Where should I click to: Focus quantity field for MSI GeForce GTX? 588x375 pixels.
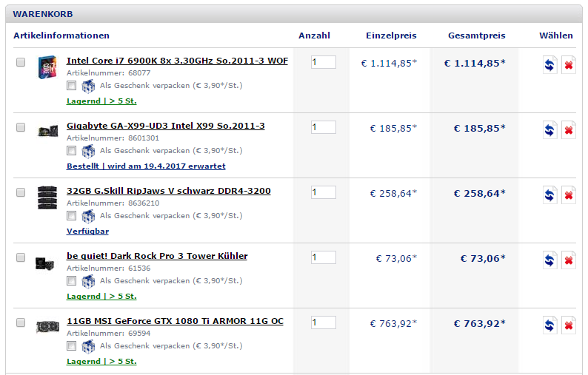coord(323,322)
